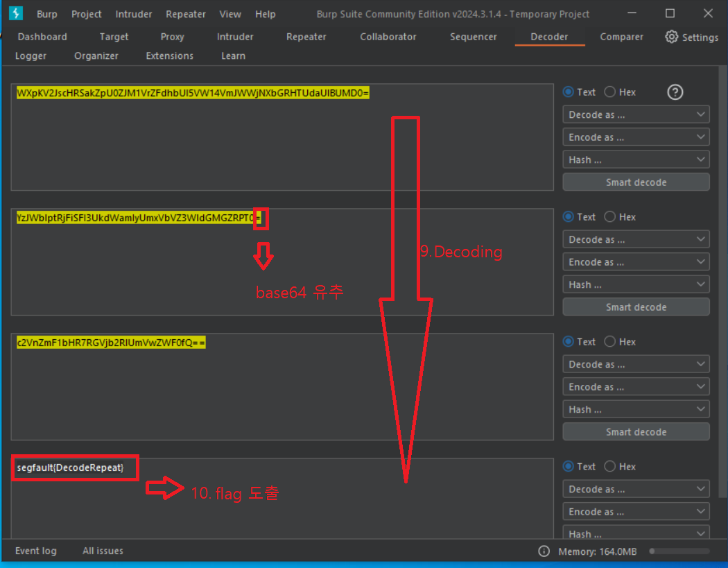Click the Burp Suite logo icon
728x568 pixels.
[16, 13]
